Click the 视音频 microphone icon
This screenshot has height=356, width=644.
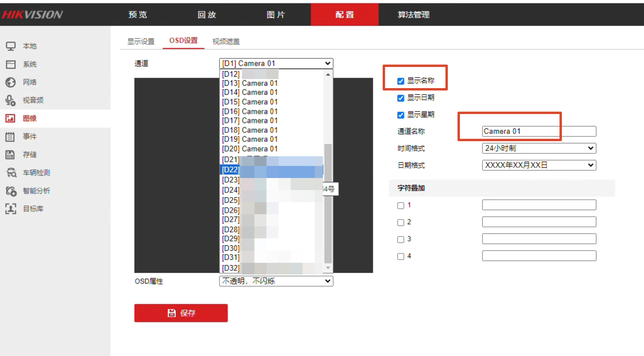11,100
